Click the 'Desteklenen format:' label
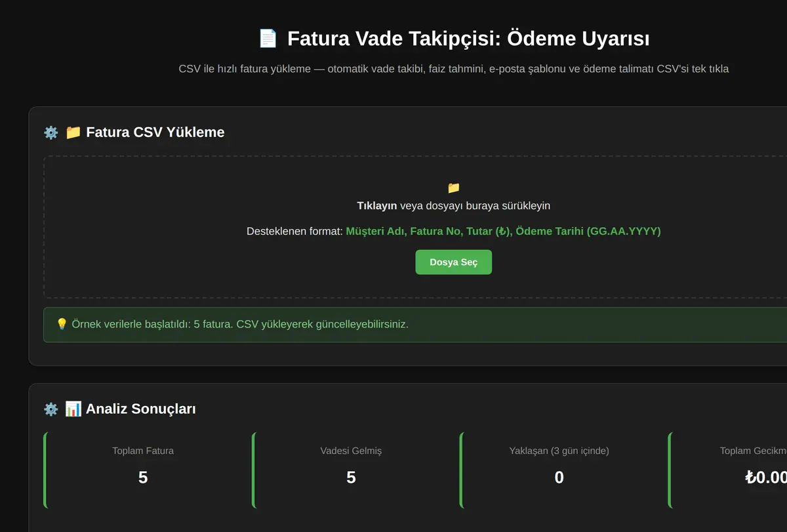Image resolution: width=787 pixels, height=532 pixels. (294, 232)
